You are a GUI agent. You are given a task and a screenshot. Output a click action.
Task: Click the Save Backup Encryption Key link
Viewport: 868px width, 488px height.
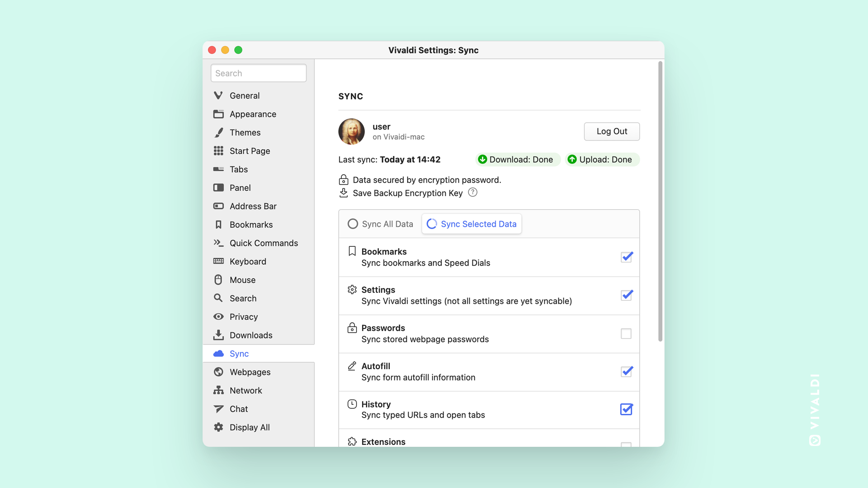407,193
